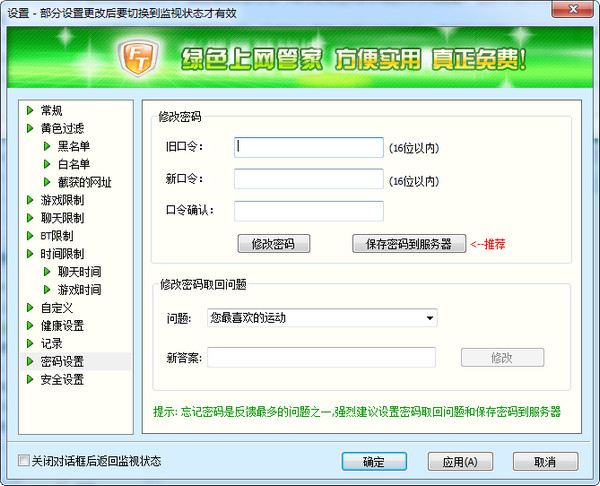Select 白名单 in the settings tree
This screenshot has height=486, width=600.
click(73, 164)
